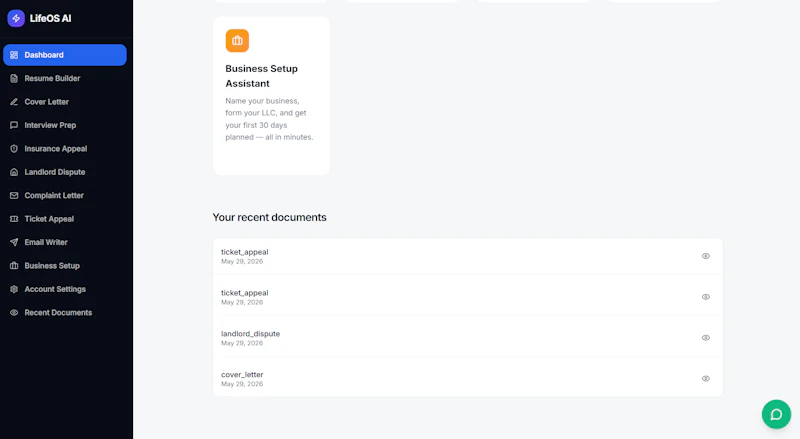Click the Insurance Appeal shield icon

pyautogui.click(x=14, y=149)
